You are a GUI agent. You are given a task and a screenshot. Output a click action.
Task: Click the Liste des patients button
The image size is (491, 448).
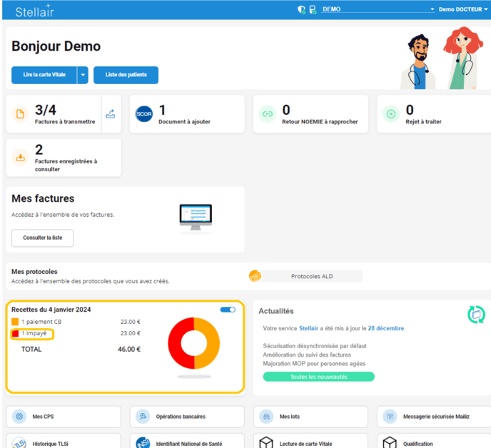pos(126,75)
